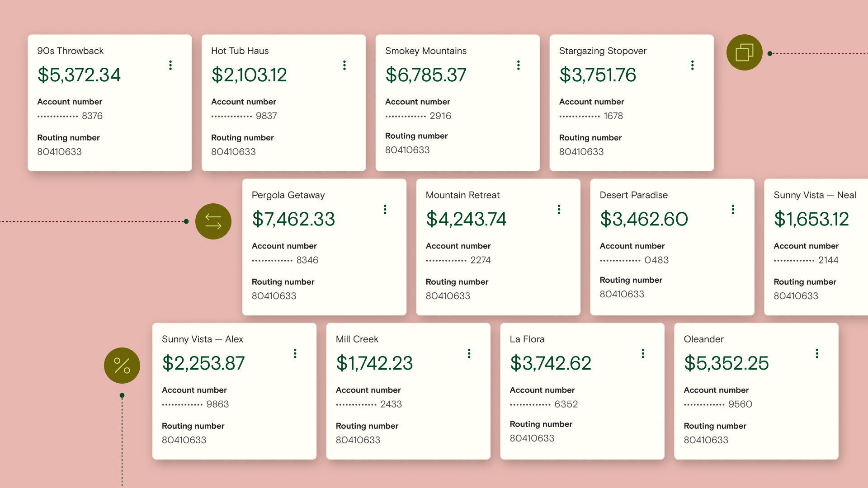The image size is (868, 488).
Task: Expand Stargazing Stopover card options
Action: [x=692, y=65]
